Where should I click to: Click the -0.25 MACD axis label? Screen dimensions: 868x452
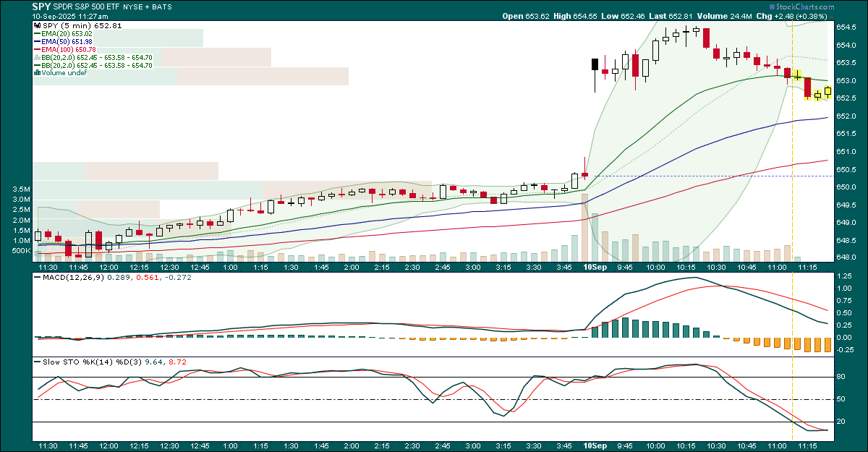pyautogui.click(x=846, y=349)
